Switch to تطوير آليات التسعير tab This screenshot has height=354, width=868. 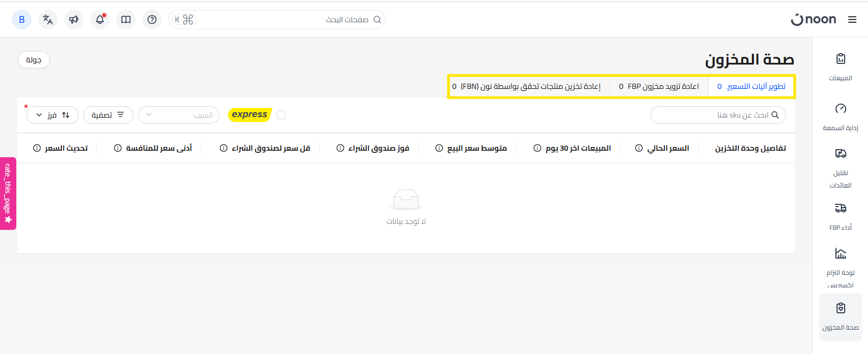(x=751, y=86)
